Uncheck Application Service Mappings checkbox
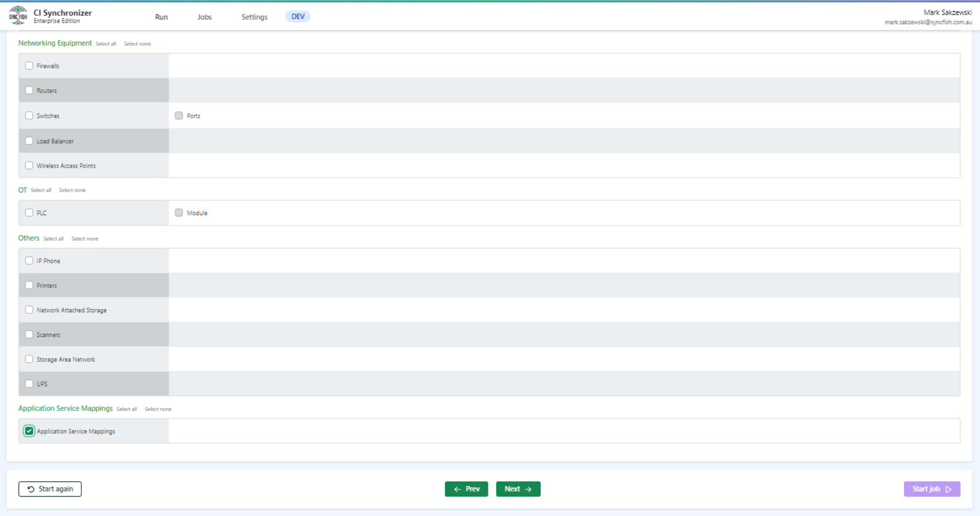 tap(29, 431)
